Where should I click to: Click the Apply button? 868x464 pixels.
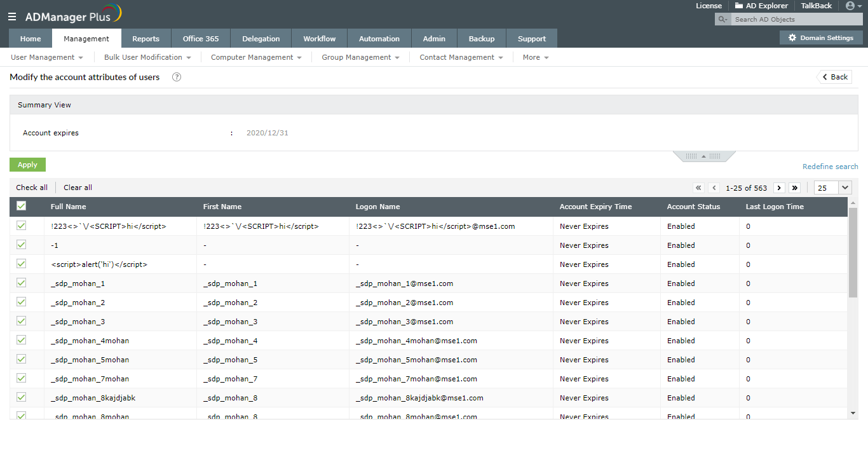[x=27, y=164]
